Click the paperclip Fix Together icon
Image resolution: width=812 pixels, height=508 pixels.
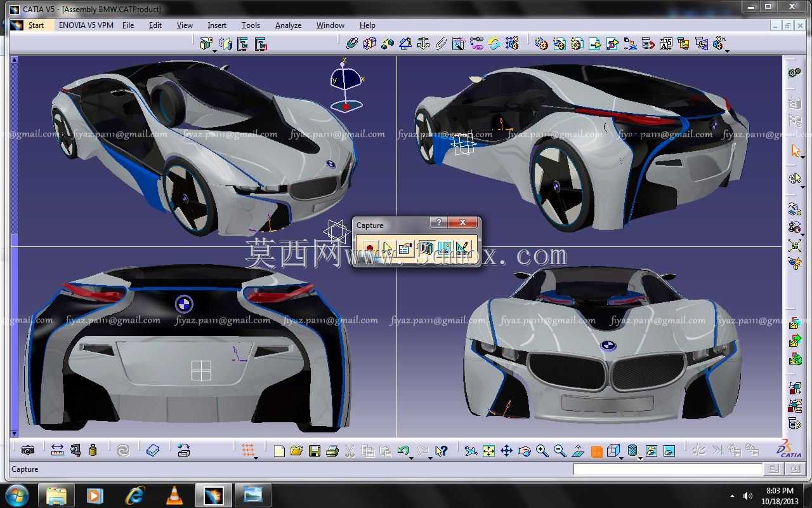click(x=441, y=43)
